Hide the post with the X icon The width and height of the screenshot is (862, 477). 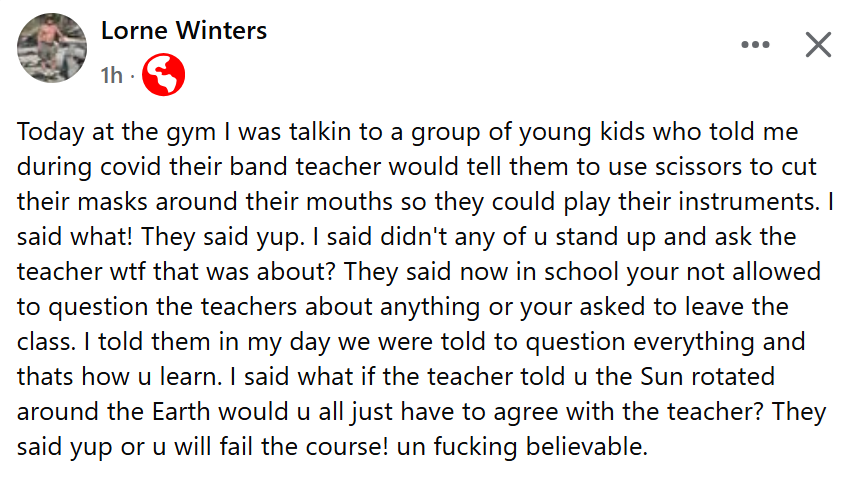point(818,44)
